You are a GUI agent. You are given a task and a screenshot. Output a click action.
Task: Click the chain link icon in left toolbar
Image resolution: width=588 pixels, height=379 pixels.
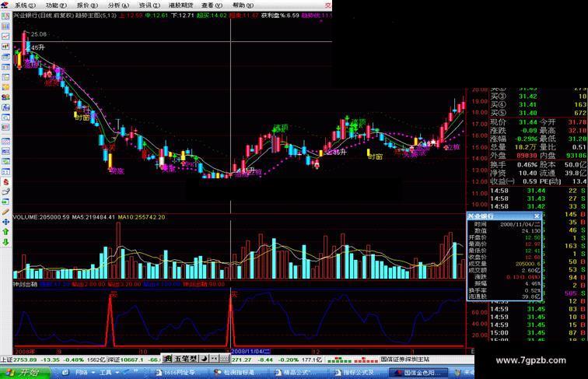5,191
